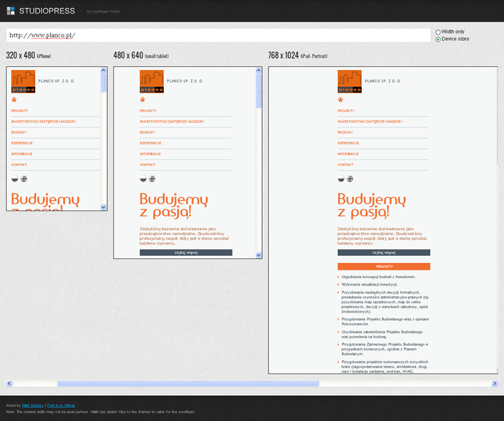Open PROJEKTY menu in iPhone preview
The image size is (504, 421).
(x=20, y=111)
